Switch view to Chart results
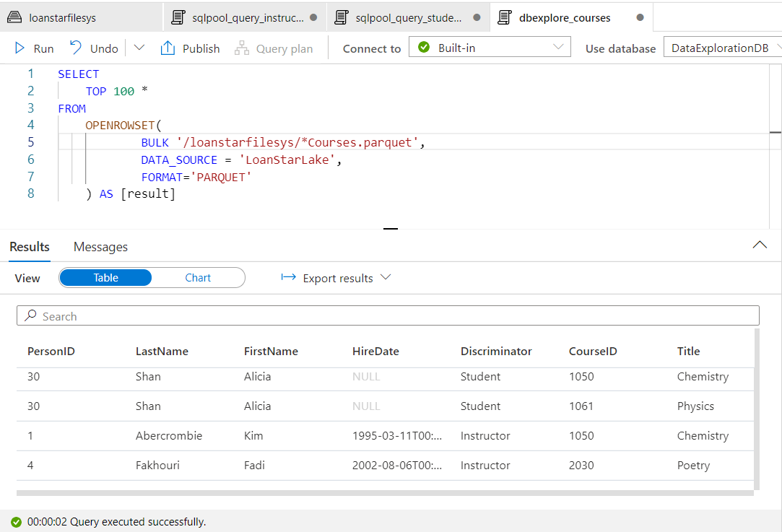Screen dimensions: 782x532 coord(198,277)
